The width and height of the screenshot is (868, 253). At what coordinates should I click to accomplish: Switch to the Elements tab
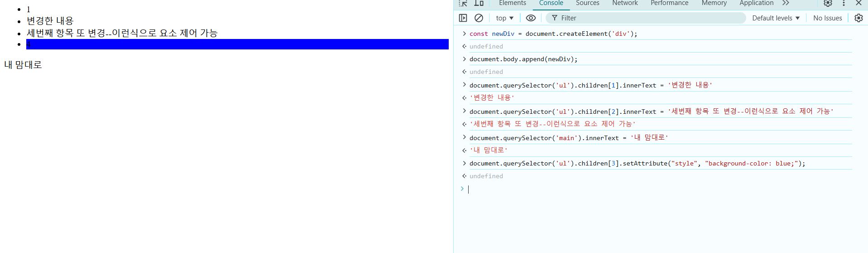coord(513,3)
